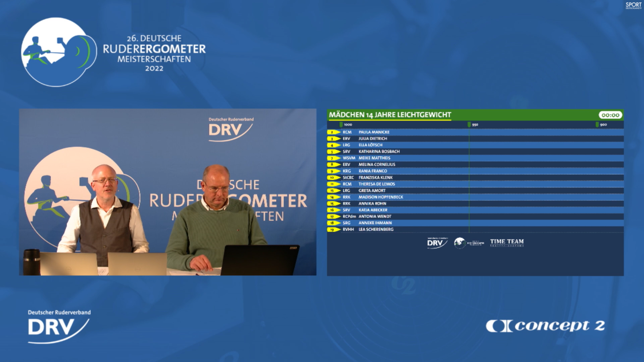Click the Sport Deutschland TV watermark logo
Screen dimensions: 644x362
[633, 6]
